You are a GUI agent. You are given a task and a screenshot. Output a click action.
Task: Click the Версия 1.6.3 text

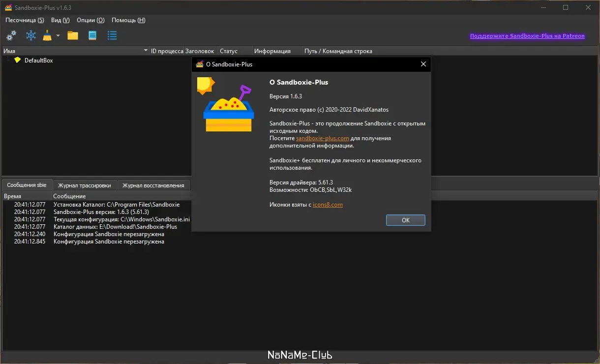286,96
